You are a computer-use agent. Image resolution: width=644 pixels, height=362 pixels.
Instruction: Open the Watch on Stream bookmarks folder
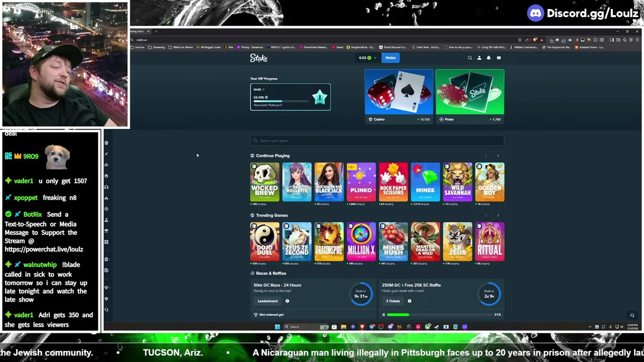pos(181,47)
